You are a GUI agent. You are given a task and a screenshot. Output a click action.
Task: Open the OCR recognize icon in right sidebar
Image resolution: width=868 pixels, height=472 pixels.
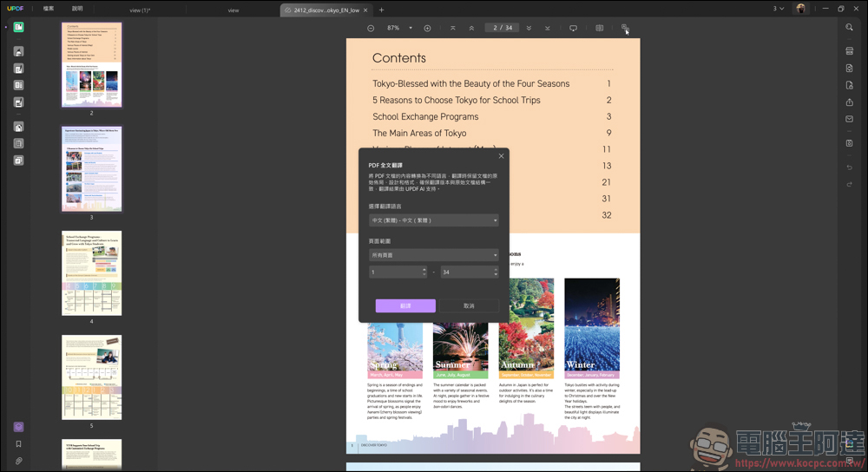[849, 51]
